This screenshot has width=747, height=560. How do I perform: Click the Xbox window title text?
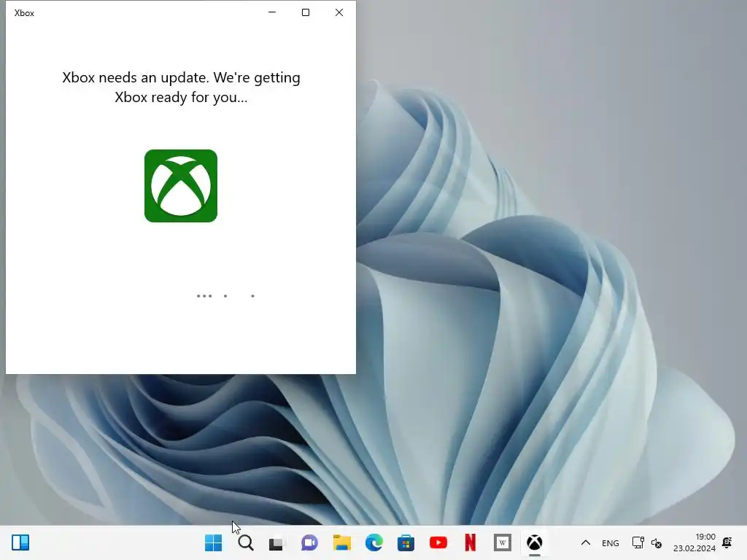point(24,13)
